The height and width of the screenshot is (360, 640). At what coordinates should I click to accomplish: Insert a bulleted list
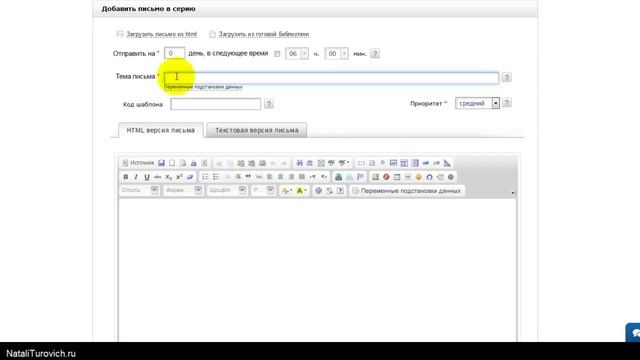[216, 177]
